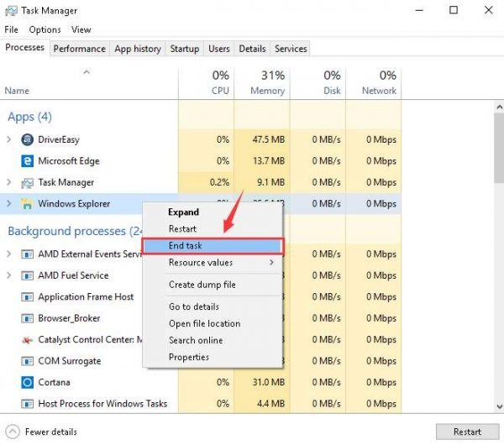Select the Browser_Broker process name
The height and width of the screenshot is (445, 504).
coord(69,318)
